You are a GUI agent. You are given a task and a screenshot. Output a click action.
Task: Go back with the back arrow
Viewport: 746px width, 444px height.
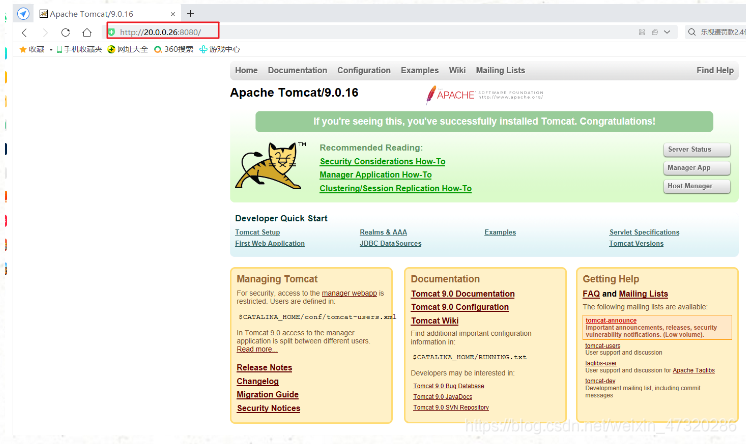coord(24,32)
